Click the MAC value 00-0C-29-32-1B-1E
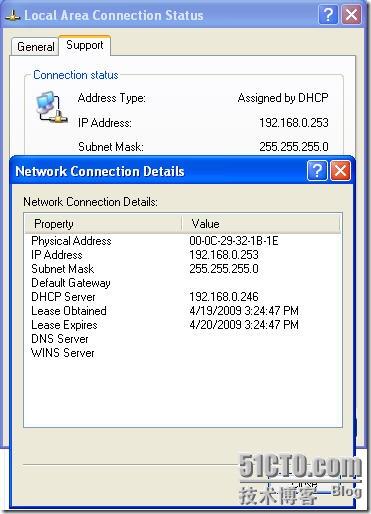 click(x=234, y=241)
